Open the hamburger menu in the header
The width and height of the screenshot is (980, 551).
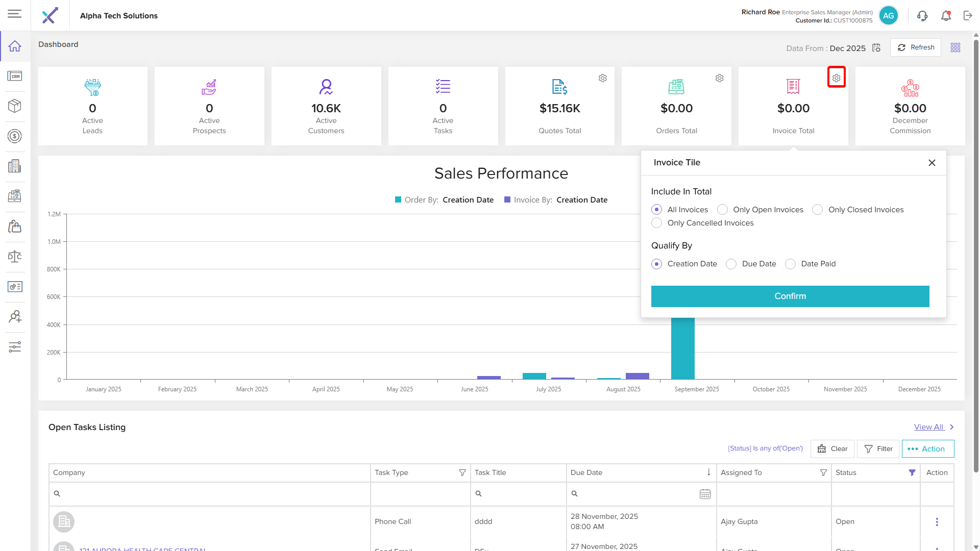(15, 14)
